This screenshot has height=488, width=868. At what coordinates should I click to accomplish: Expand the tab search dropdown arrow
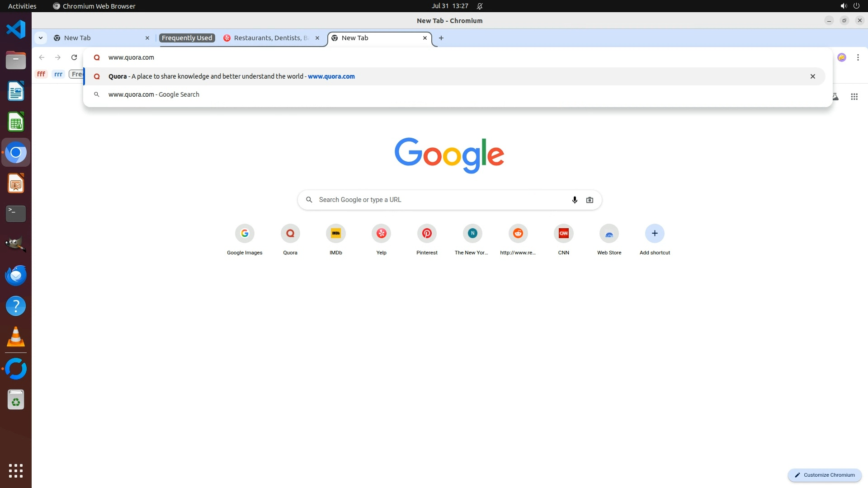pos(41,38)
